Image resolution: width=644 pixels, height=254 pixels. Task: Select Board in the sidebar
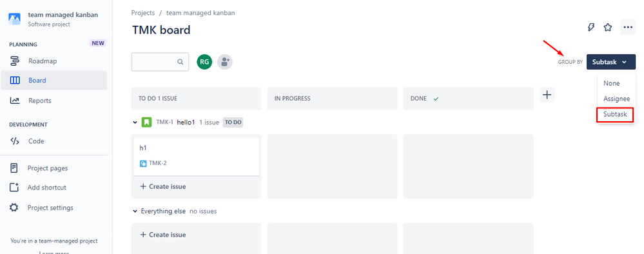(54, 80)
